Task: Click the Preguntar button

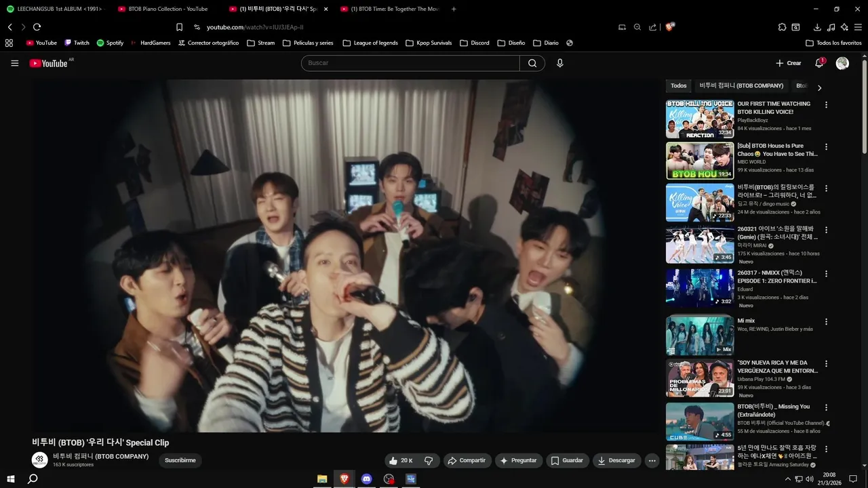Action: (x=519, y=460)
